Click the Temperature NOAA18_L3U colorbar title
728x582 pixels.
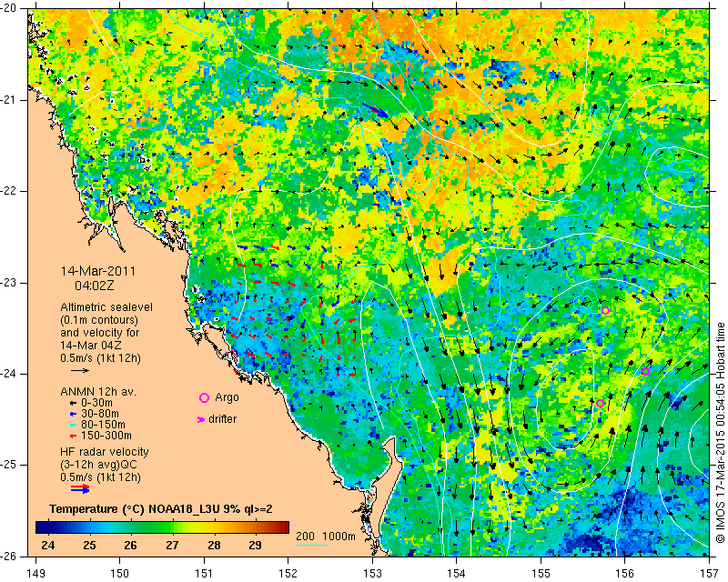(161, 509)
